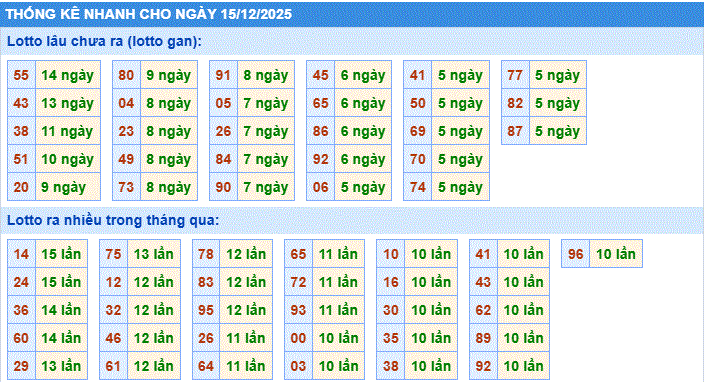Image resolution: width=704 pixels, height=382 pixels.
Task: Select number 29 in the 13 lần row
Action: (x=21, y=366)
